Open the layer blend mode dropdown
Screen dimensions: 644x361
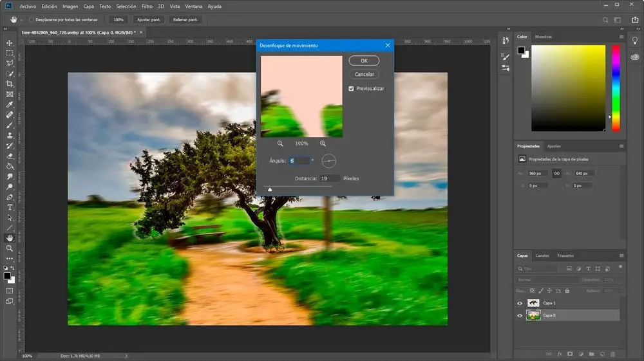546,280
